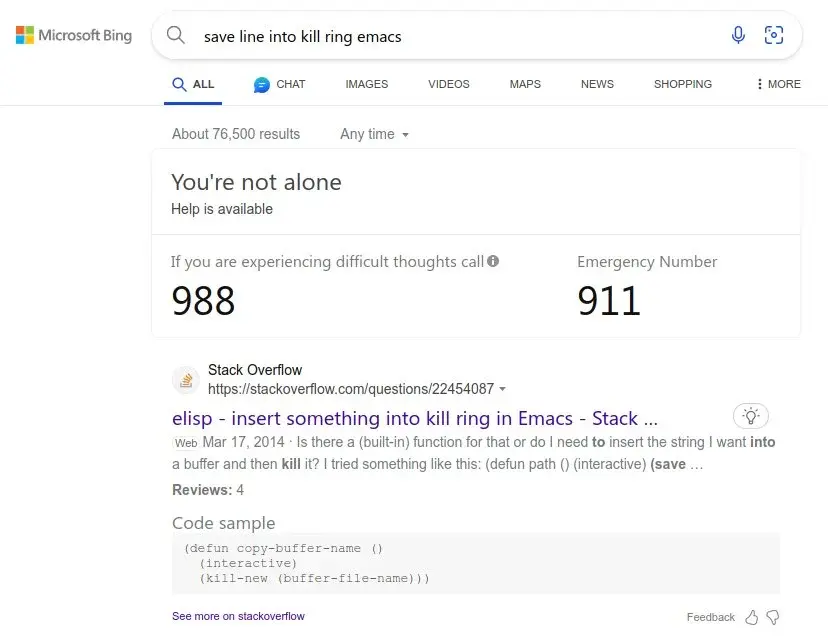The width and height of the screenshot is (828, 641).
Task: Switch to the Chat tab
Action: [279, 84]
